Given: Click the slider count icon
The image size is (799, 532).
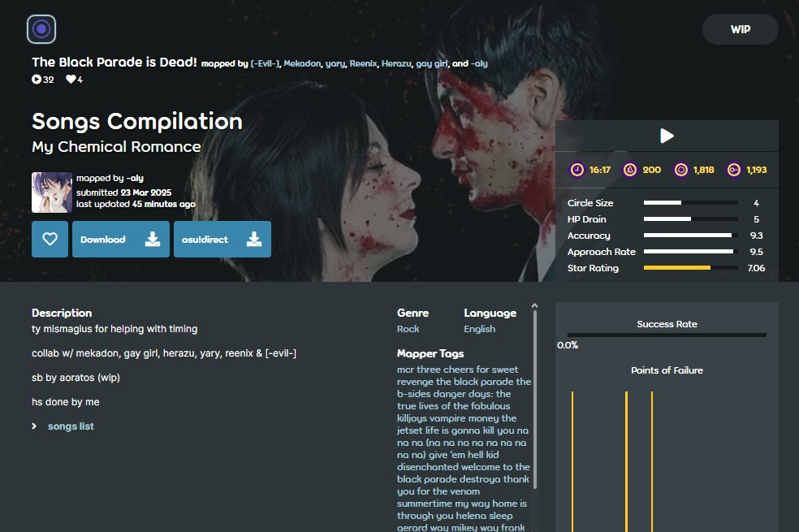Looking at the screenshot, I should [734, 170].
